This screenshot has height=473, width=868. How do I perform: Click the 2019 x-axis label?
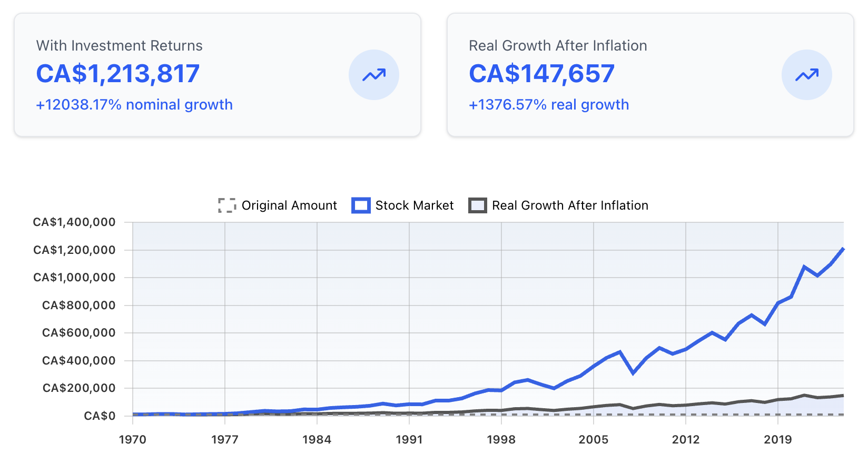coord(777,440)
